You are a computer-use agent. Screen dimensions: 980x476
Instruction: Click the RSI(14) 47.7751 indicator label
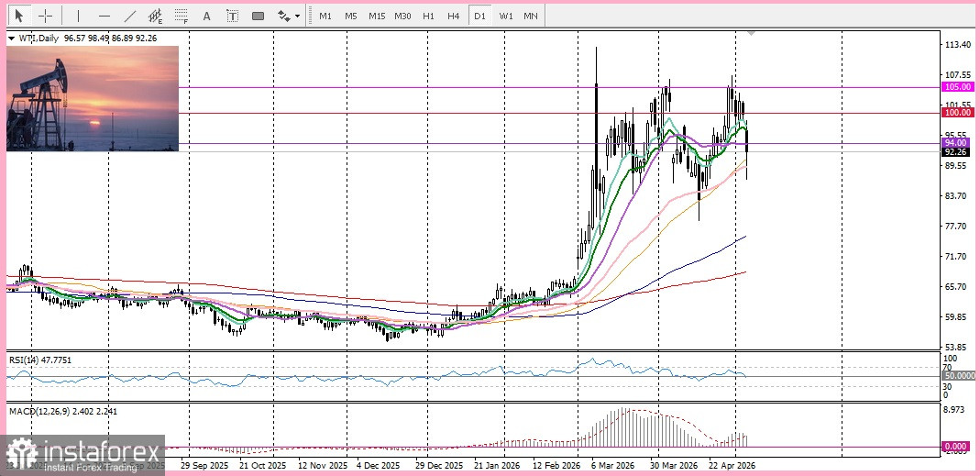(39, 360)
